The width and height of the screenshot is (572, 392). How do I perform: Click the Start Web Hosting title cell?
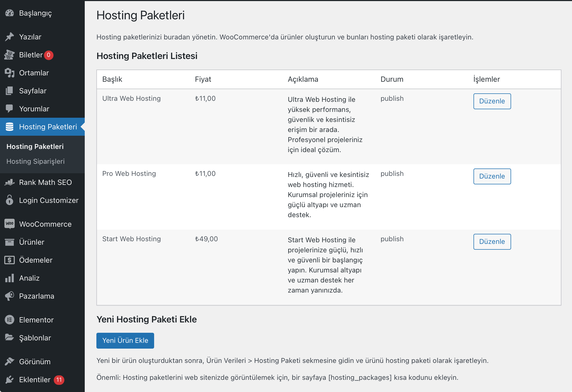click(x=131, y=239)
